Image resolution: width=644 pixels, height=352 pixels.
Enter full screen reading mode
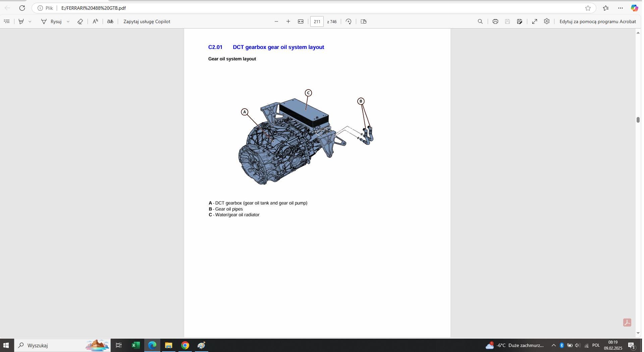tap(534, 21)
